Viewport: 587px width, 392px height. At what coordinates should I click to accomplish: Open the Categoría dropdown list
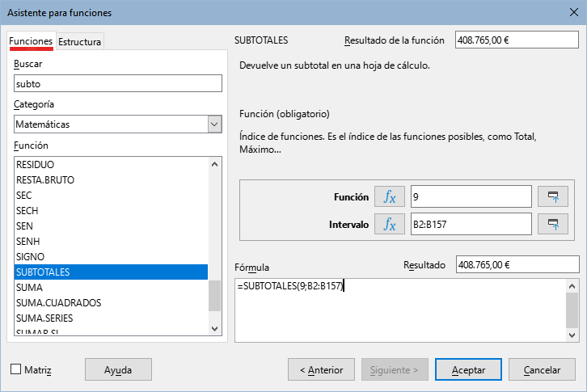tap(214, 124)
